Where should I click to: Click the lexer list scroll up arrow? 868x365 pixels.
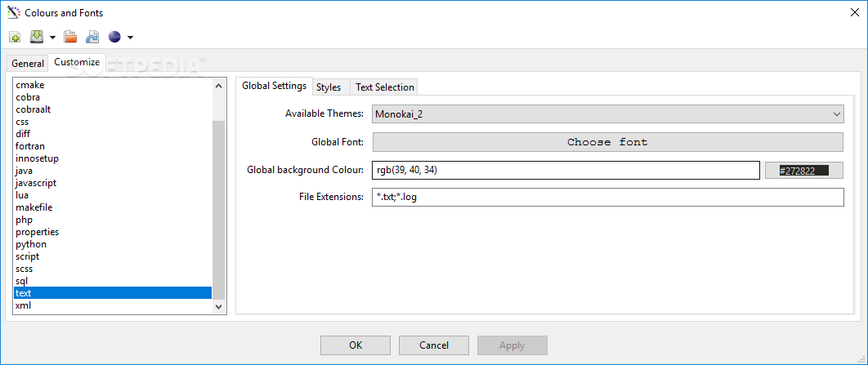(x=218, y=86)
